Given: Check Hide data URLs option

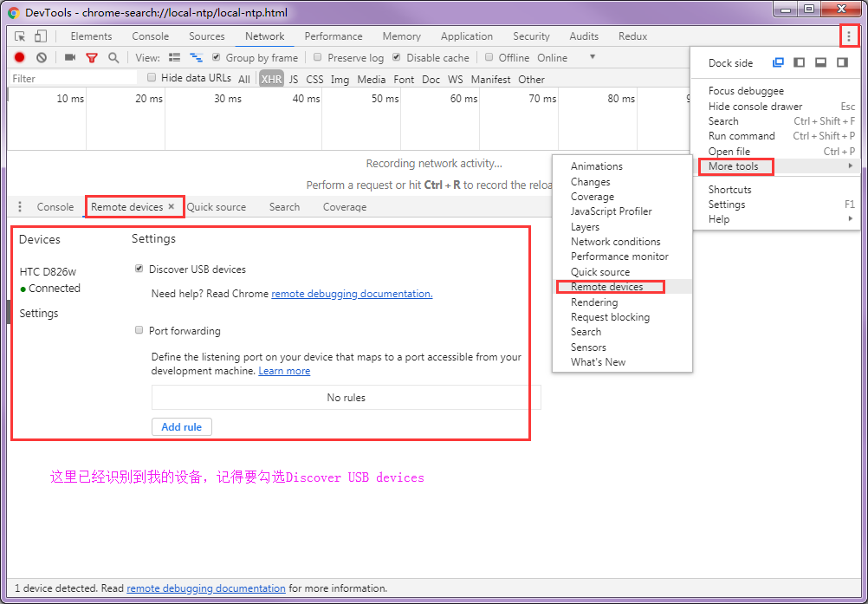Looking at the screenshot, I should coord(151,77).
